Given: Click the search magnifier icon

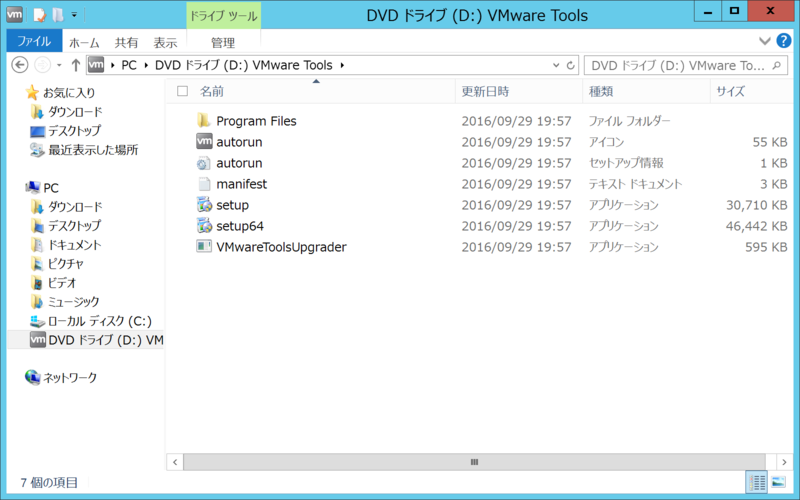Looking at the screenshot, I should point(777,65).
